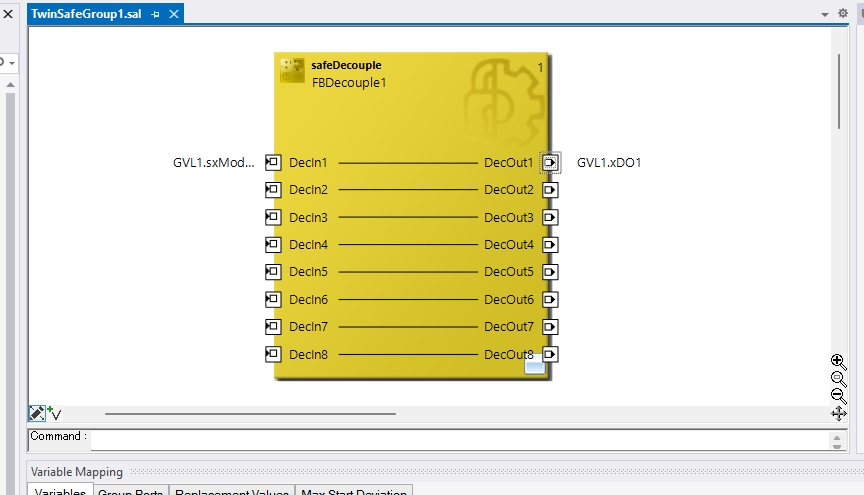Switch to the Replacement Values tab
The image size is (864, 495).
pos(232,491)
